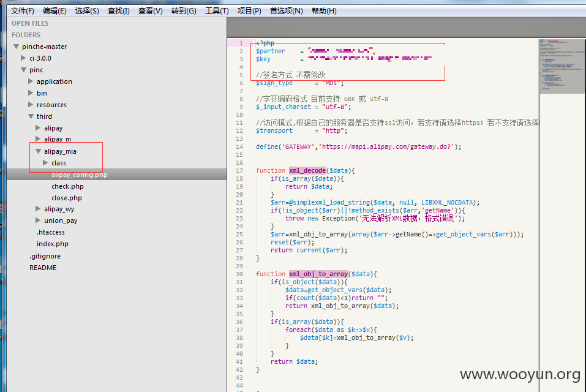Open the 查找(I) menu
586x392 pixels.
118,11
